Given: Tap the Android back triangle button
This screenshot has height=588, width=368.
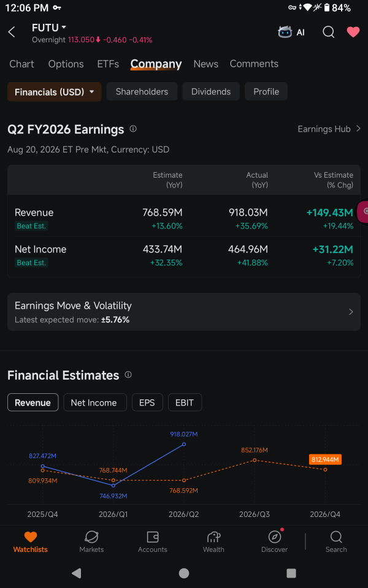Looking at the screenshot, I should [x=77, y=573].
